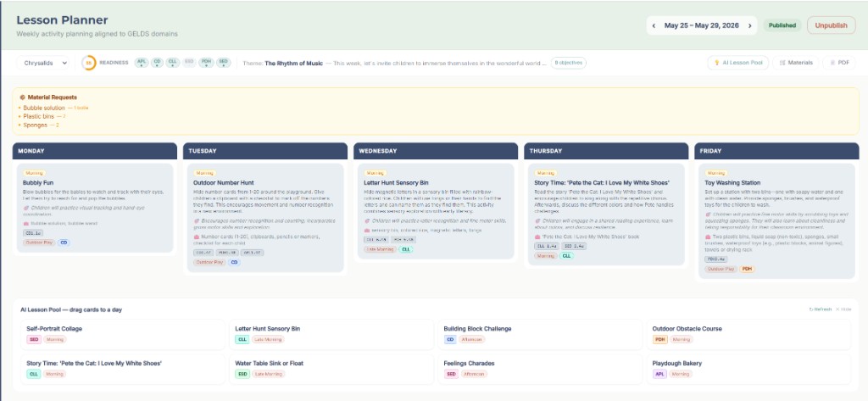Export the plan with the PDF button
This screenshot has height=401, width=868.
point(838,63)
